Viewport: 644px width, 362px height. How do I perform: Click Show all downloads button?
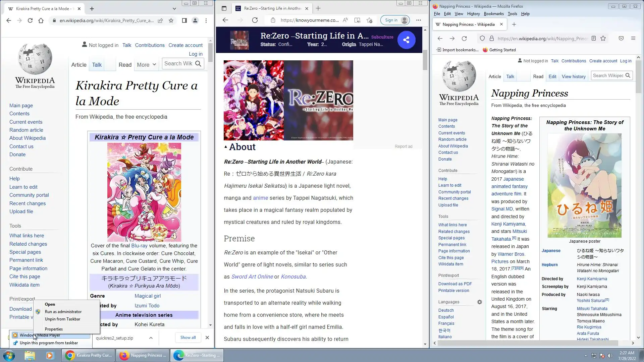[188, 338]
